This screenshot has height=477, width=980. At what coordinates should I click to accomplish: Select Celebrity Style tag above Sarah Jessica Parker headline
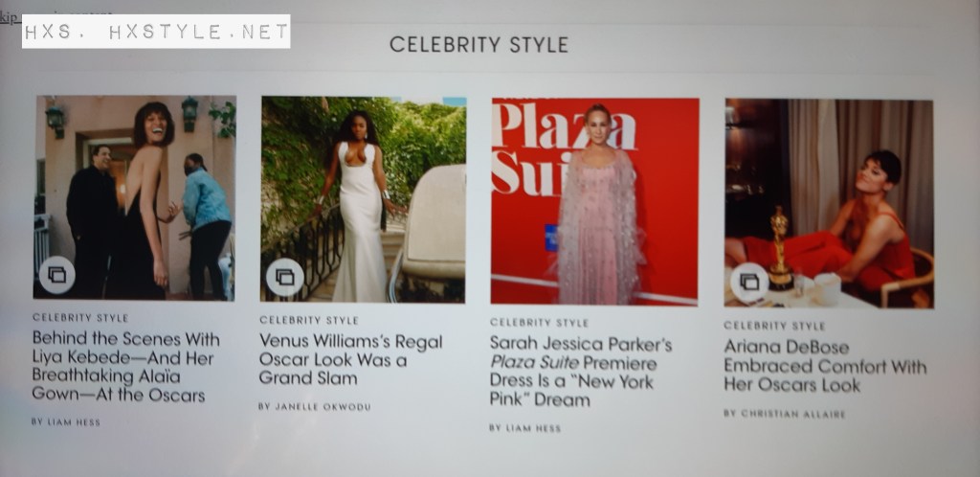(x=540, y=323)
